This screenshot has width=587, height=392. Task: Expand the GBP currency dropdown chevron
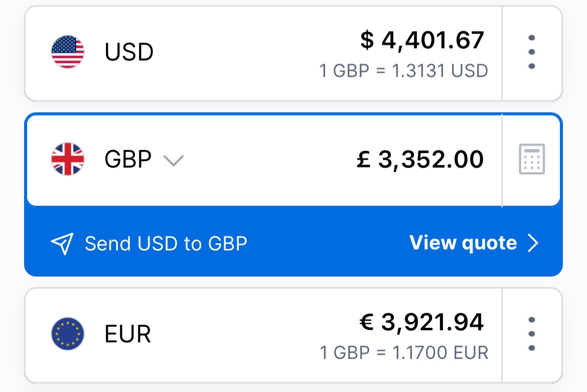[174, 161]
